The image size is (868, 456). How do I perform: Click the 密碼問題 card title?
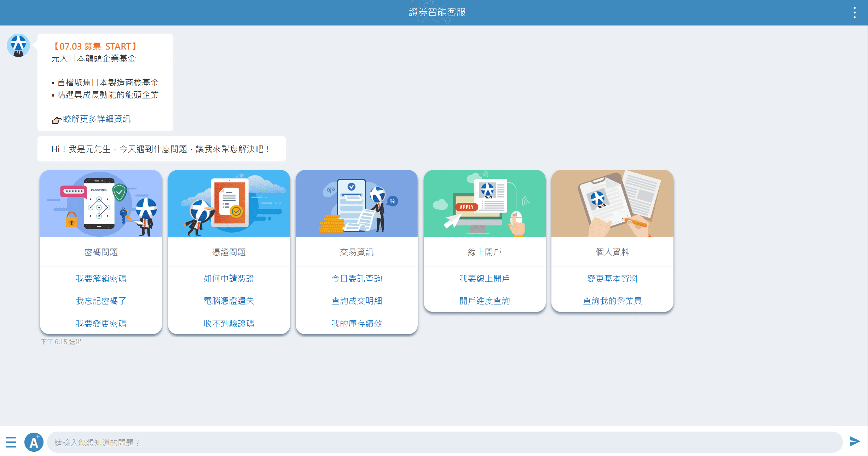pos(101,252)
